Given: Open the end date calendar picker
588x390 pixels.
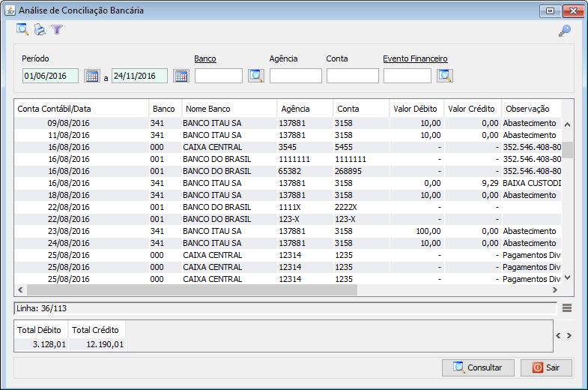Looking at the screenshot, I should pos(181,76).
